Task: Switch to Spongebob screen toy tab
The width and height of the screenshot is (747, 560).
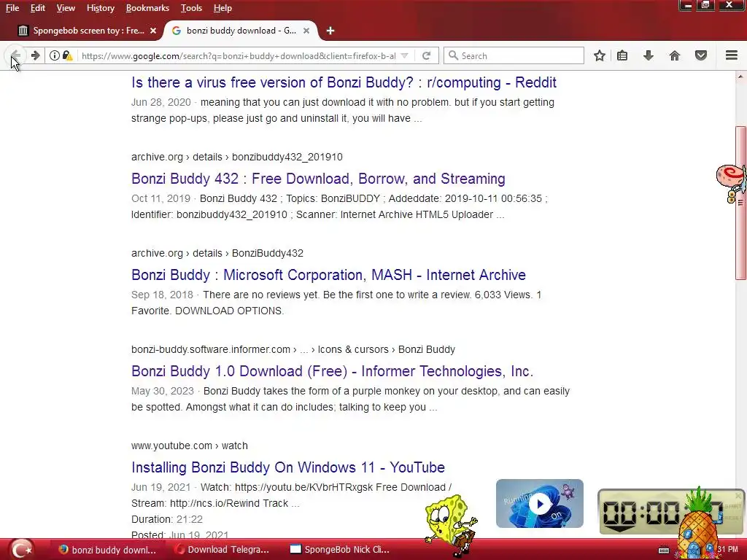Action: tap(88, 31)
